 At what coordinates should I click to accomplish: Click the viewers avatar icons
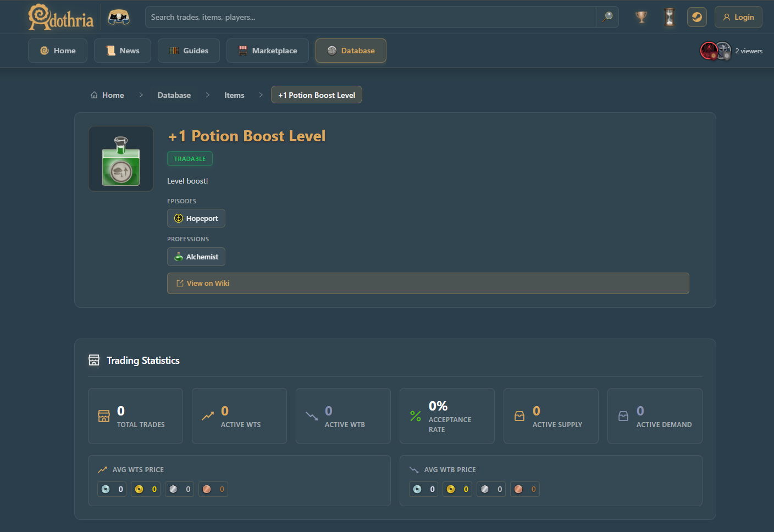715,51
